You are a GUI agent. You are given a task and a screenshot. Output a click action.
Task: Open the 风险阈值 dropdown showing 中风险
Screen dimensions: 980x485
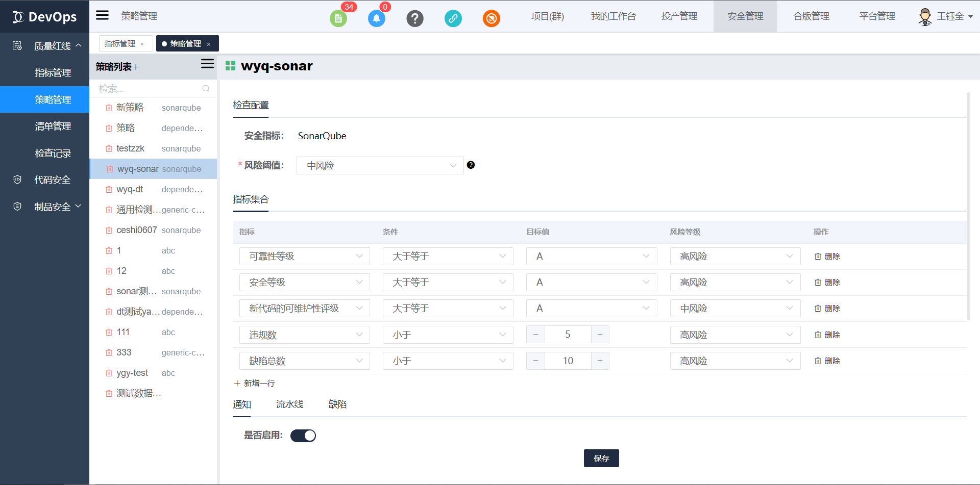click(380, 166)
